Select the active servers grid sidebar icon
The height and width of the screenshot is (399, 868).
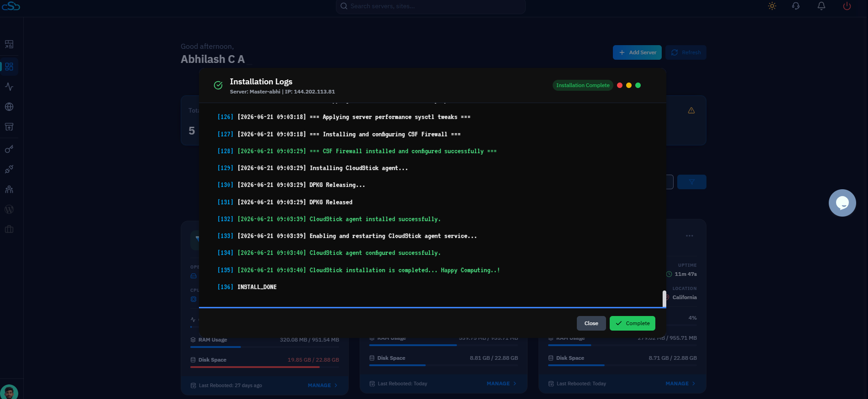click(x=9, y=67)
